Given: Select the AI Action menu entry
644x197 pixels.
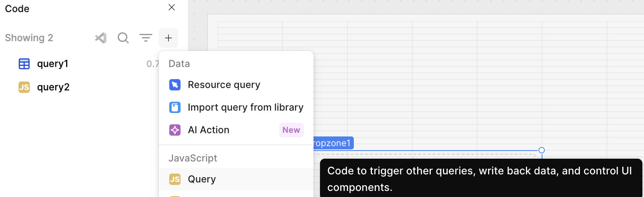Looking at the screenshot, I should [236, 130].
